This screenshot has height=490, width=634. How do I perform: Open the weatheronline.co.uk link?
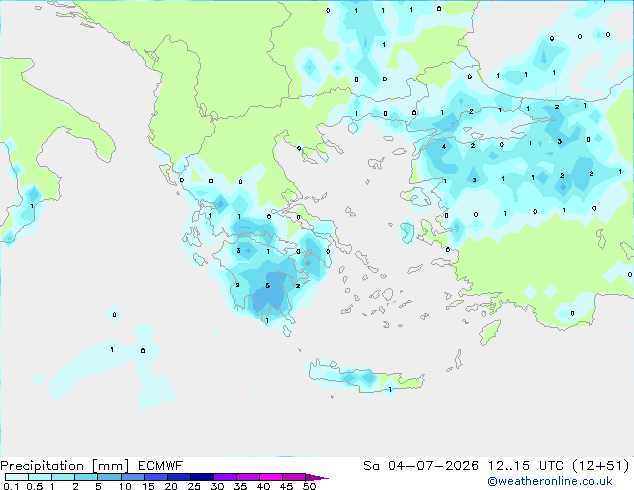[x=550, y=481]
